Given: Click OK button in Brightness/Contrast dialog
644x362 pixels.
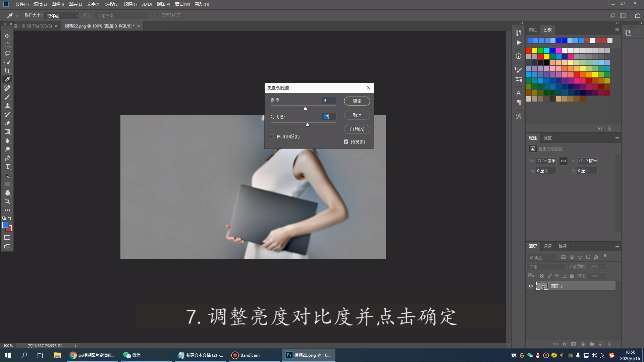Looking at the screenshot, I should 356,101.
